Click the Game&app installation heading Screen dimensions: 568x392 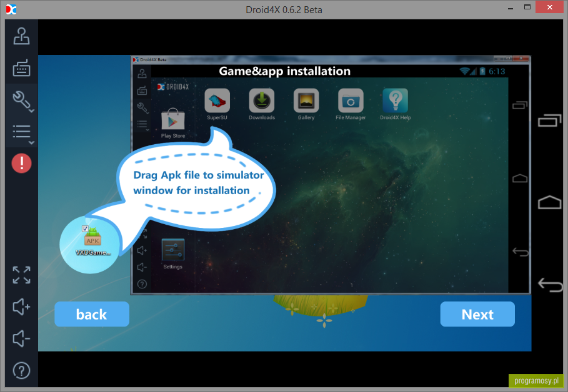[284, 71]
